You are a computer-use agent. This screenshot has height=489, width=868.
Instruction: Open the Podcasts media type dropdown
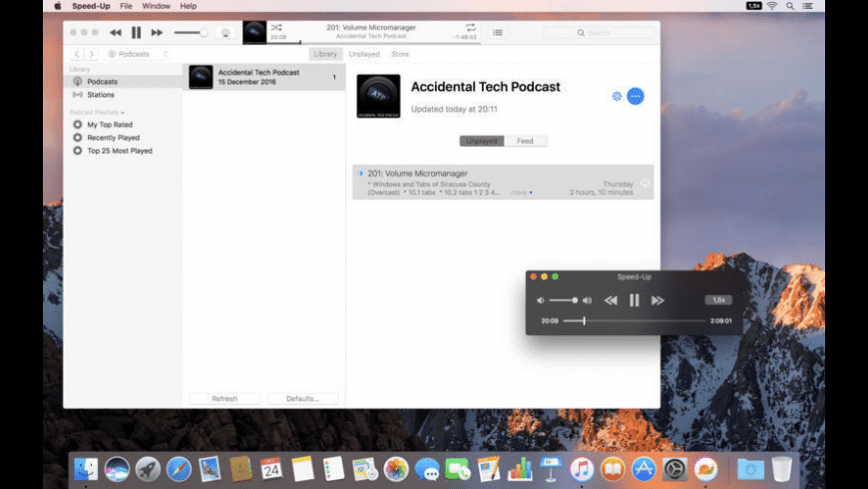[138, 54]
